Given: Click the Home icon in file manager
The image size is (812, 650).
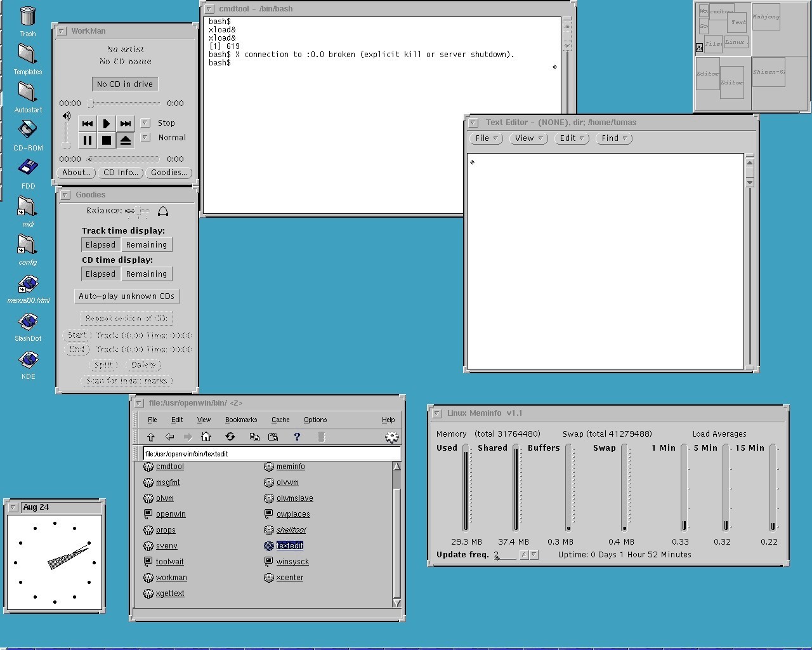Looking at the screenshot, I should [206, 437].
